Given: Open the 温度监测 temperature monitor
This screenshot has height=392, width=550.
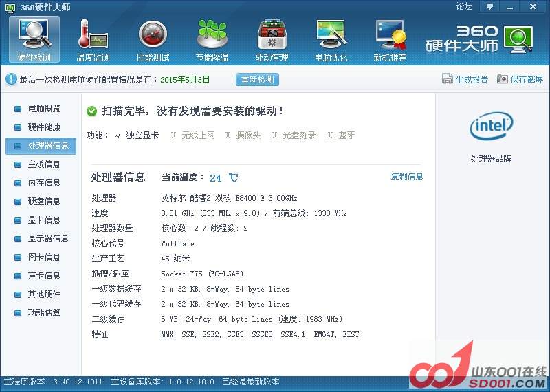Looking at the screenshot, I should (93, 40).
